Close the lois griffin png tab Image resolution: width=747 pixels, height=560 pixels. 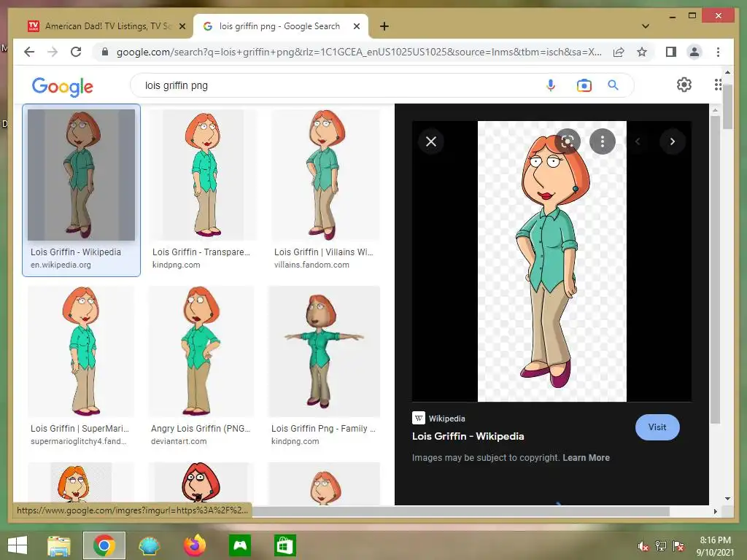pos(356,26)
